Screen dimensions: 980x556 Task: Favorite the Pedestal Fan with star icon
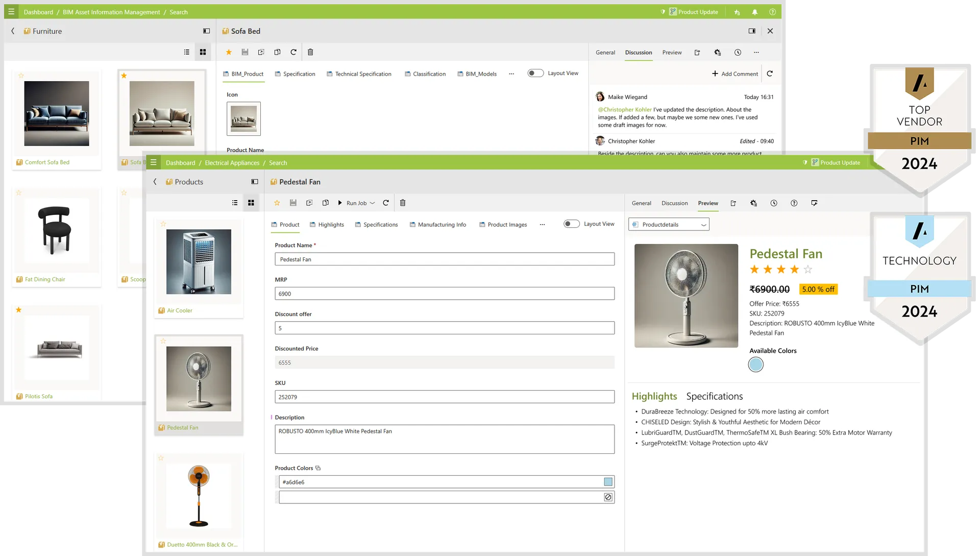click(277, 203)
